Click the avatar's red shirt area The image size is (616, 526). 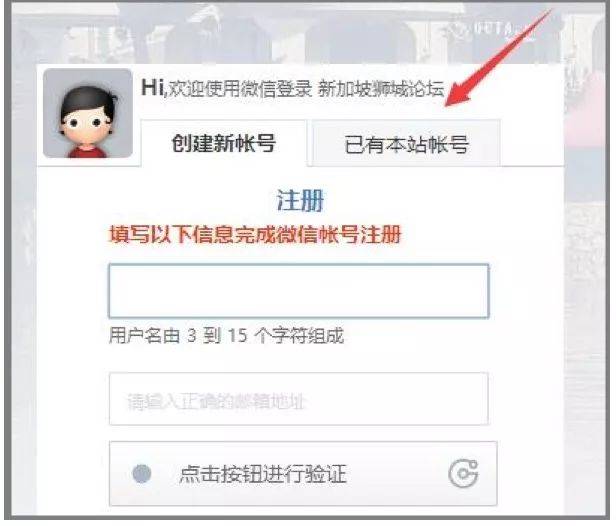coord(88,152)
